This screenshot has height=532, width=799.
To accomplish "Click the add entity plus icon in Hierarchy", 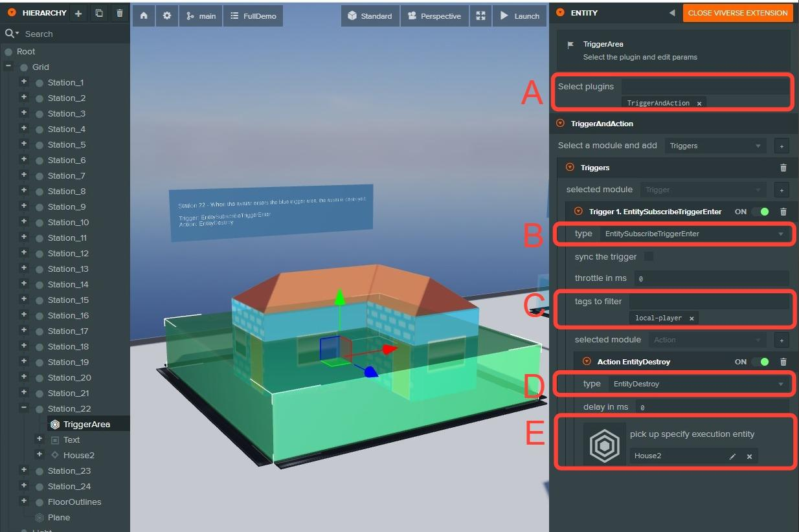I will coord(78,13).
